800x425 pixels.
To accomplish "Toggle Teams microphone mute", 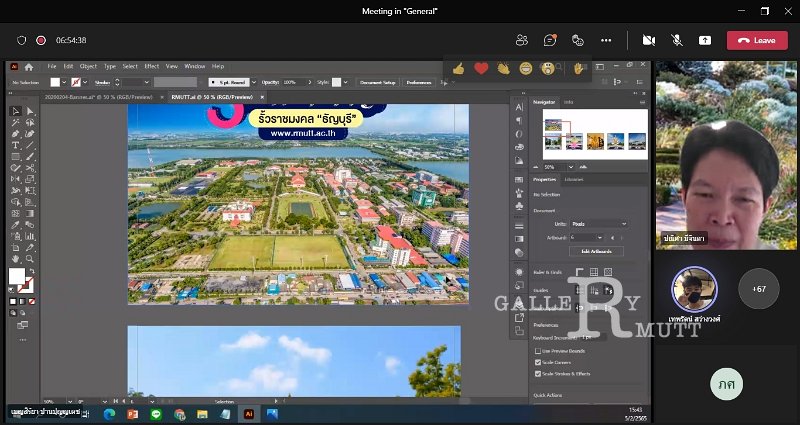I will 677,40.
